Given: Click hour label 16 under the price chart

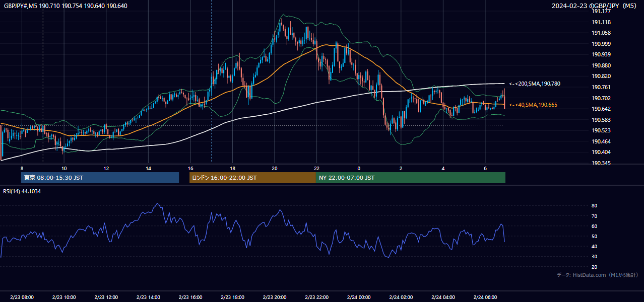Looking at the screenshot, I should [x=190, y=168].
